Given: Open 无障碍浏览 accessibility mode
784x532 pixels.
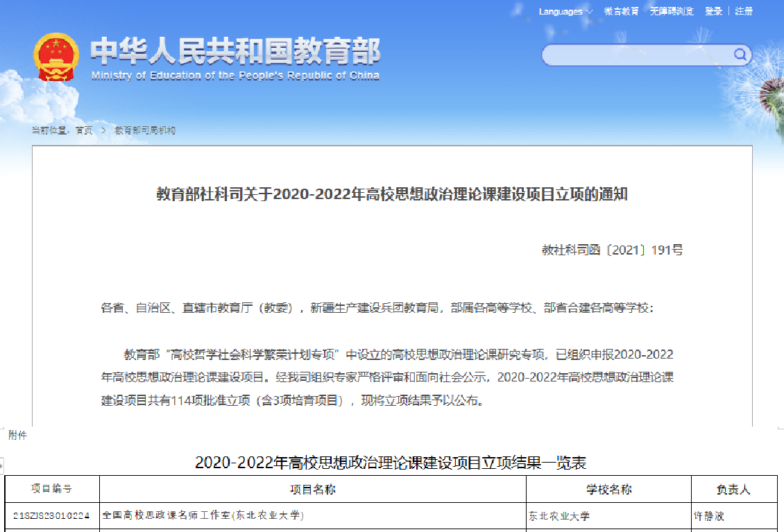Looking at the screenshot, I should click(x=671, y=12).
